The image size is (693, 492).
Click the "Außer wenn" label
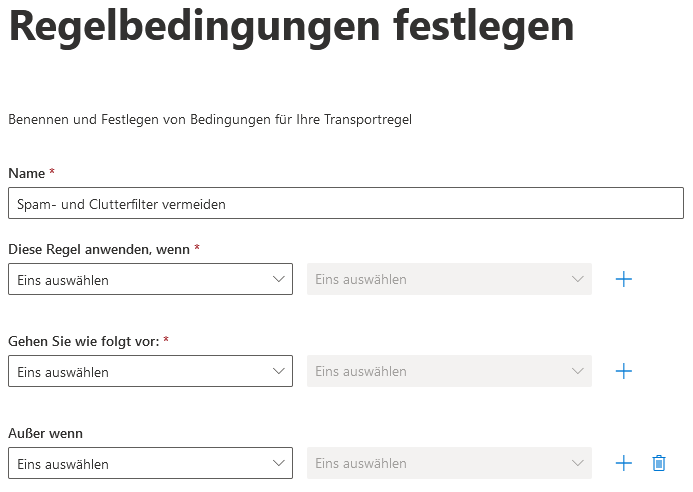(x=45, y=433)
